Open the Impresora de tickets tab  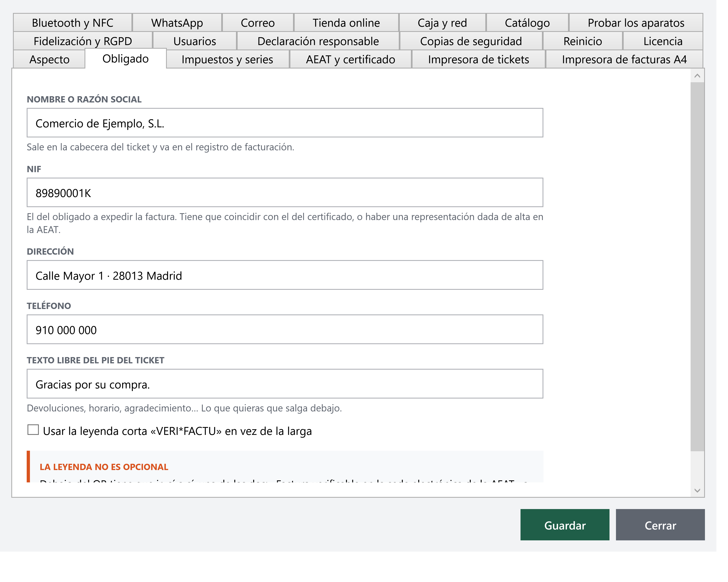pos(478,59)
